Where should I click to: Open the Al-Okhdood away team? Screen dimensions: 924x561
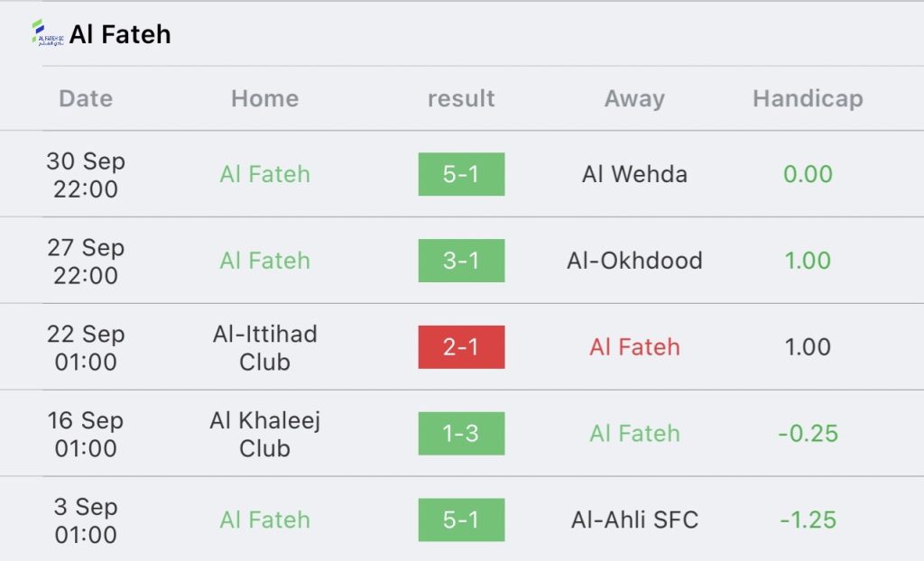(x=634, y=261)
